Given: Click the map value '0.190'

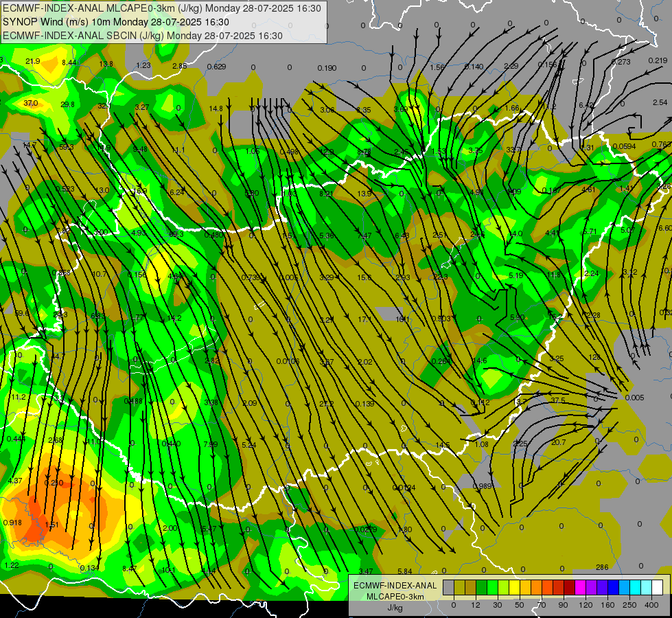Looking at the screenshot, I should pos(327,68).
